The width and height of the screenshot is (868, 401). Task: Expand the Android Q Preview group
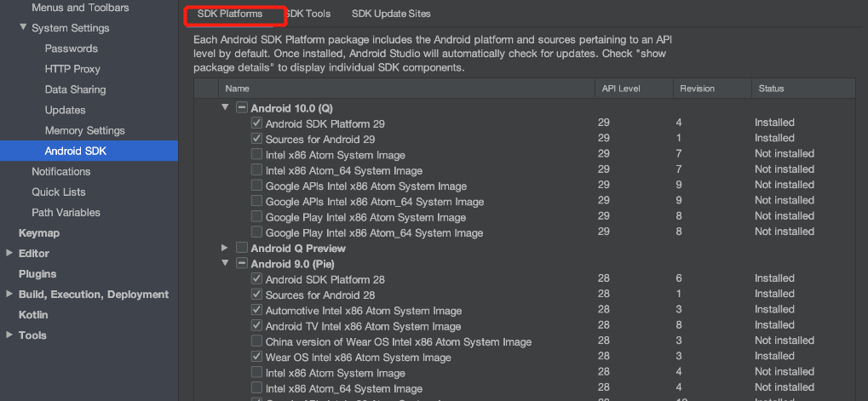coord(226,248)
